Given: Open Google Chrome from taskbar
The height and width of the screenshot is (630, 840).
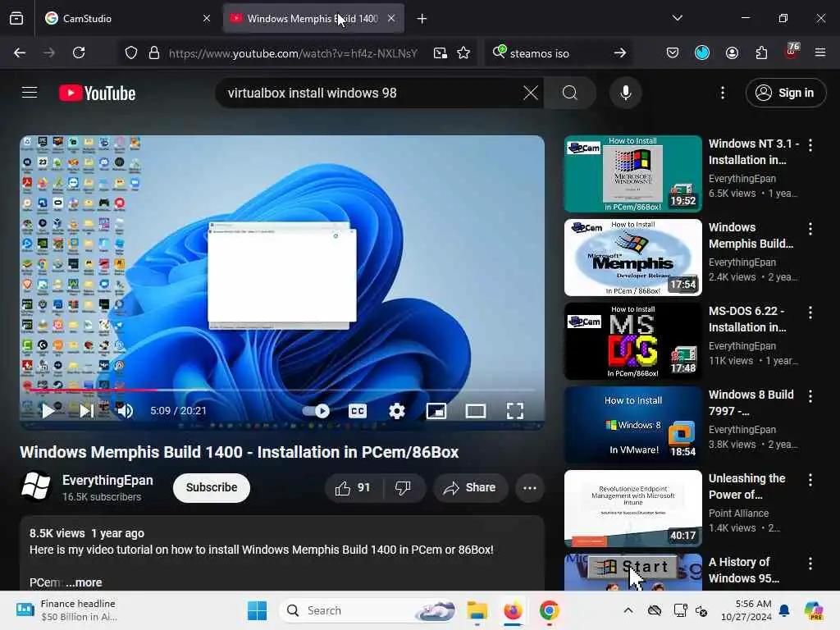Looking at the screenshot, I should tap(549, 610).
